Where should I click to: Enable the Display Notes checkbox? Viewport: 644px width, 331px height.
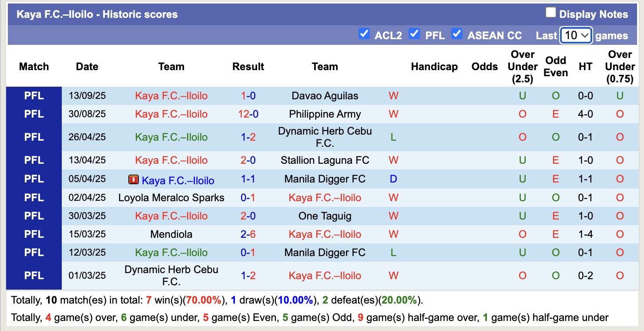point(551,13)
